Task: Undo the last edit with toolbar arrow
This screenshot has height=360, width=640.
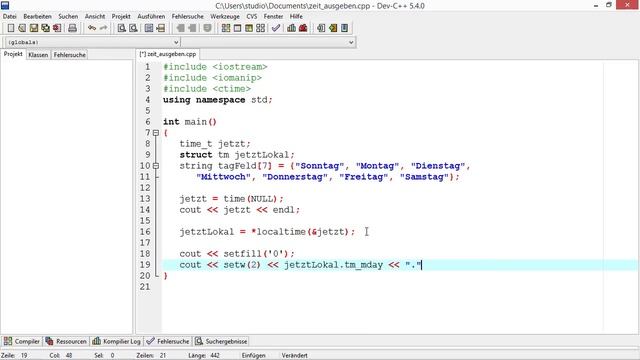Action: point(92,28)
